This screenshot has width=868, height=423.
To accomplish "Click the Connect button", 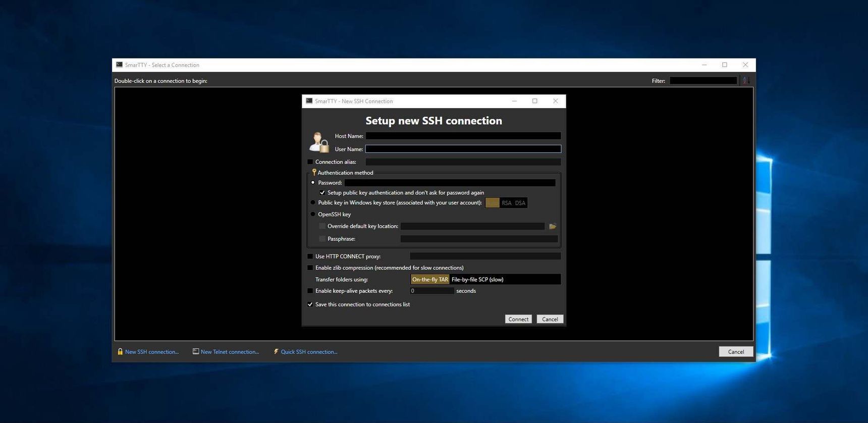I will pyautogui.click(x=518, y=319).
